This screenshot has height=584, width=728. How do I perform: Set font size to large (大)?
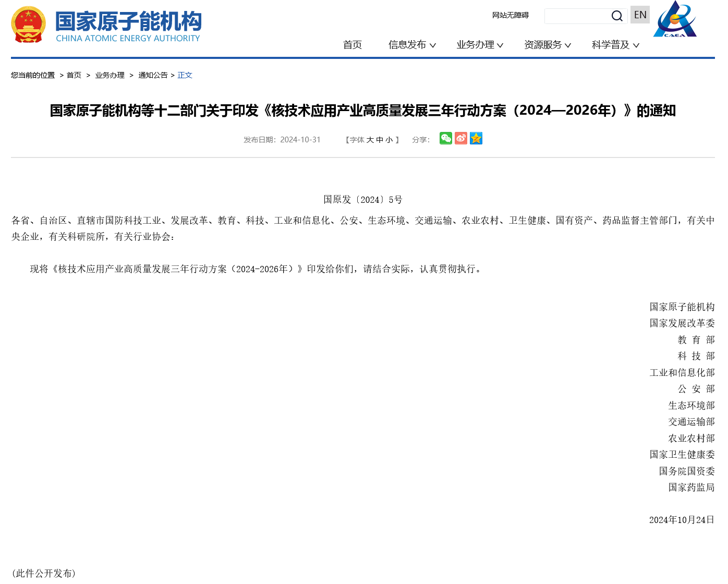tap(370, 140)
